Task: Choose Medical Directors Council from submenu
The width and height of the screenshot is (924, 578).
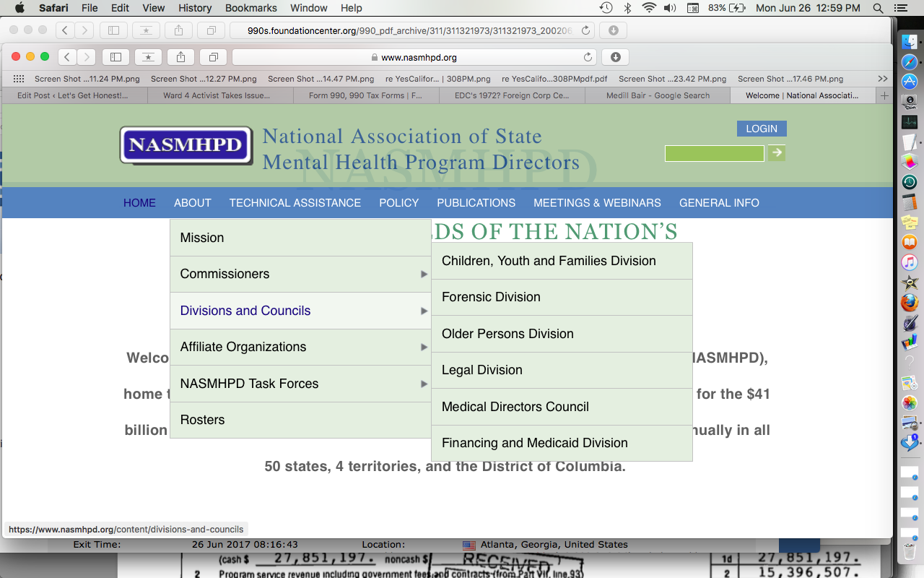Action: pyautogui.click(x=515, y=407)
